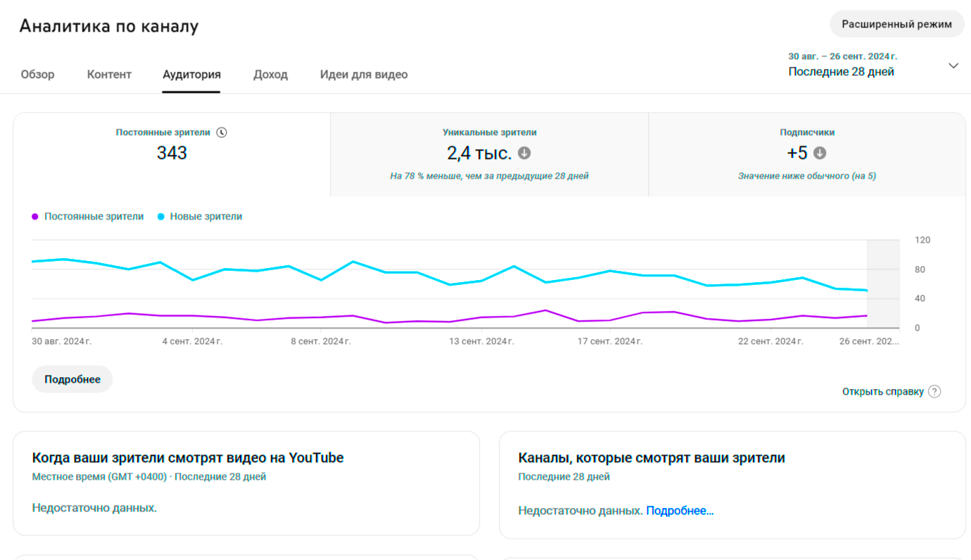Open the Открыть справку link
The image size is (971, 560).
tap(882, 392)
